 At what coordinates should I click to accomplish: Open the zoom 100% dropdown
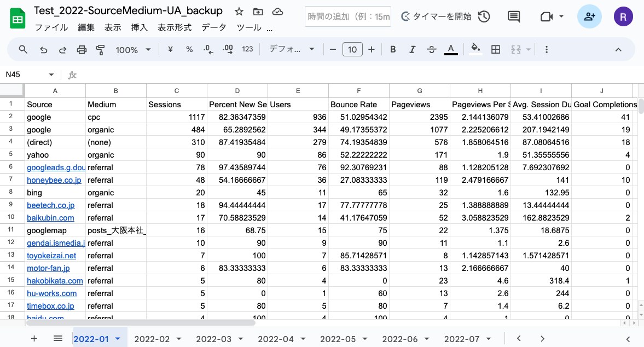(x=134, y=50)
